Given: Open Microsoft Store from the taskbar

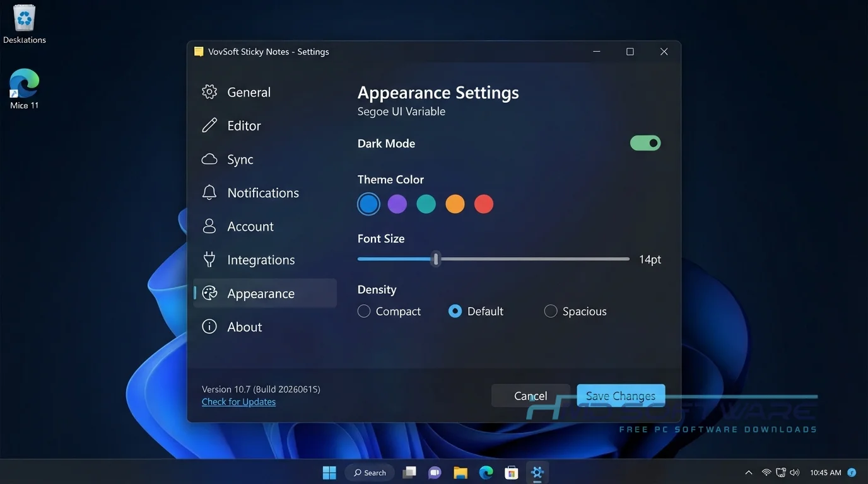Looking at the screenshot, I should [512, 473].
